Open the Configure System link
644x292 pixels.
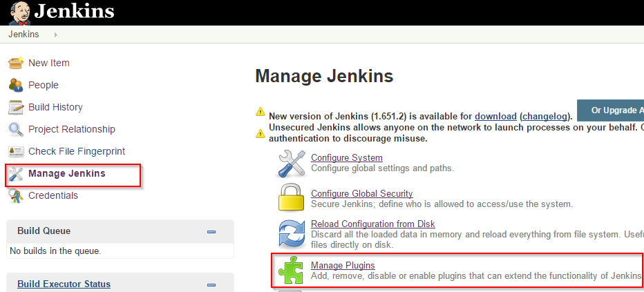347,158
